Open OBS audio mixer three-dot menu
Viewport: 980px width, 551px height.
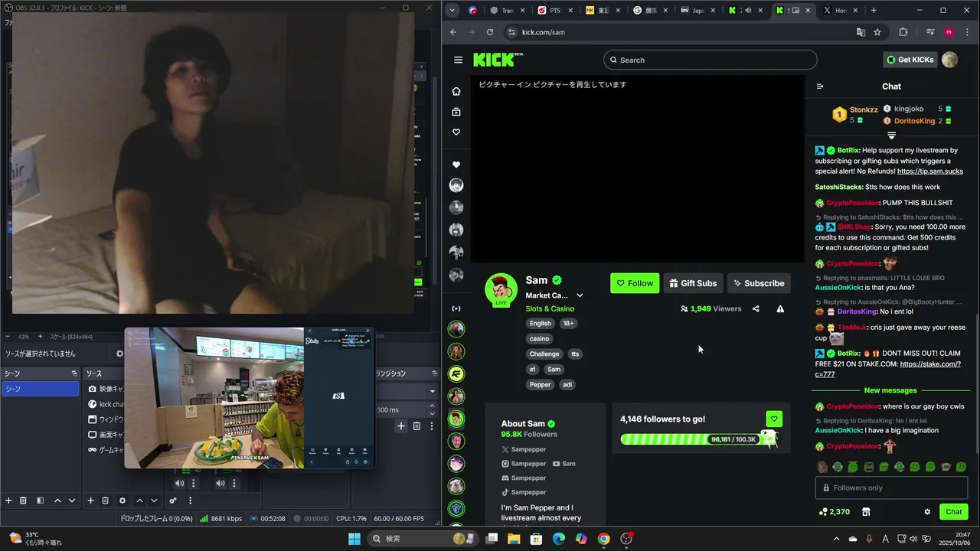190,500
